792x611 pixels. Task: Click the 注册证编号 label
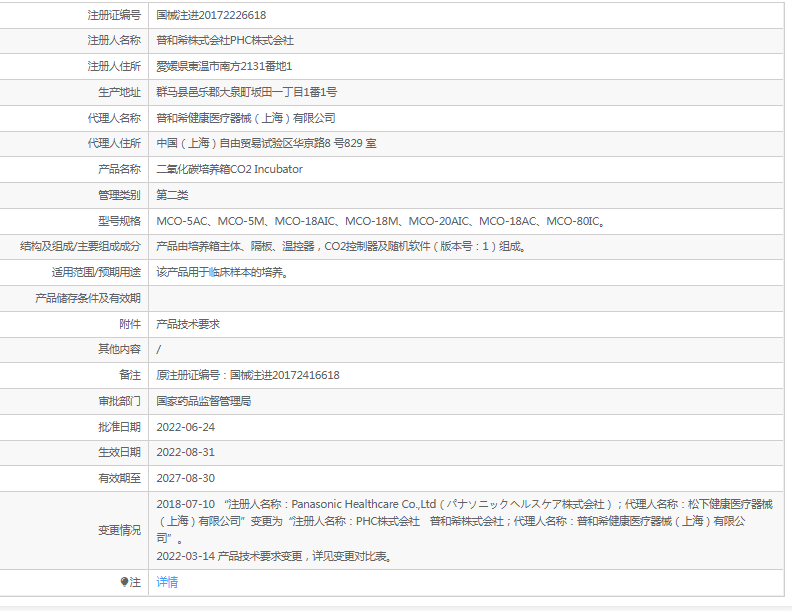coord(114,15)
